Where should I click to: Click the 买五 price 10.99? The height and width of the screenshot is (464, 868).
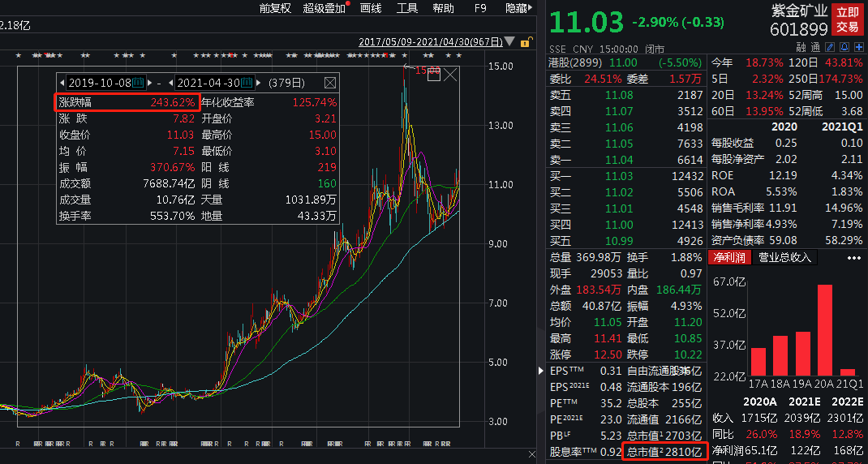pos(619,241)
